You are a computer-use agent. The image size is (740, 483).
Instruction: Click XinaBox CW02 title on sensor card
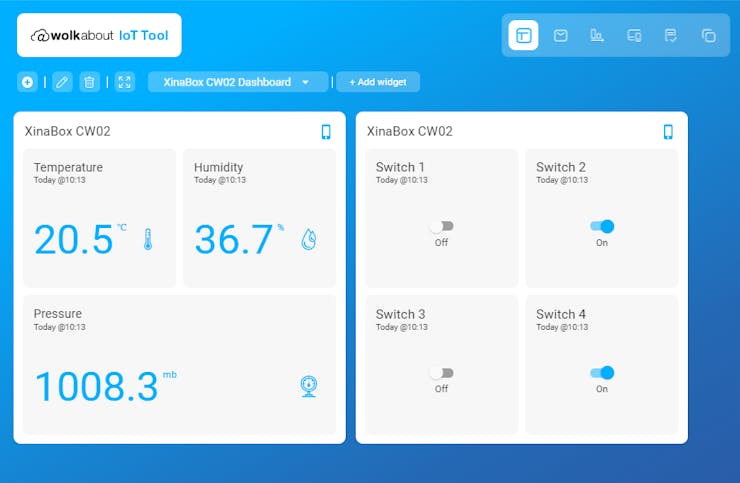click(67, 131)
